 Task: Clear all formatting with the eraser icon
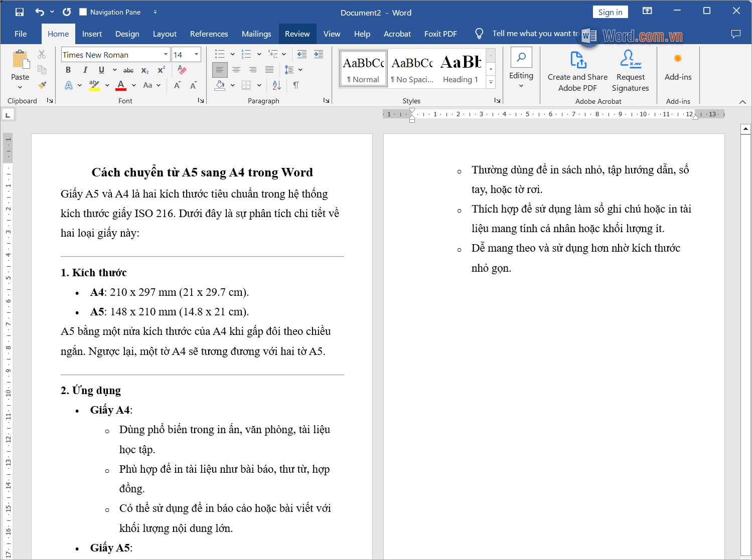182,70
